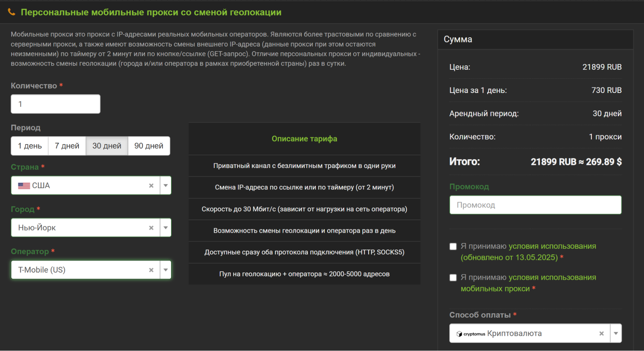Expand the Страна country dropdown arrow
This screenshot has width=644, height=351.
click(x=166, y=186)
